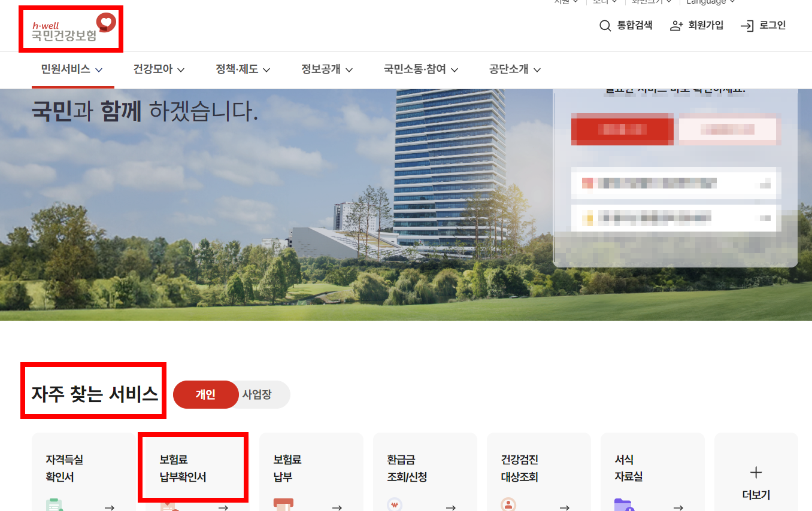This screenshot has height=511, width=812.
Task: Click the 국민과 함께 하겠습니다 banner text
Action: [145, 111]
